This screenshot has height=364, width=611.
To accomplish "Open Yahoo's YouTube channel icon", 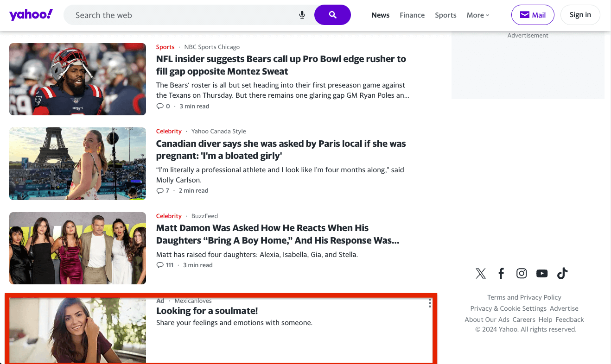I will pos(542,273).
